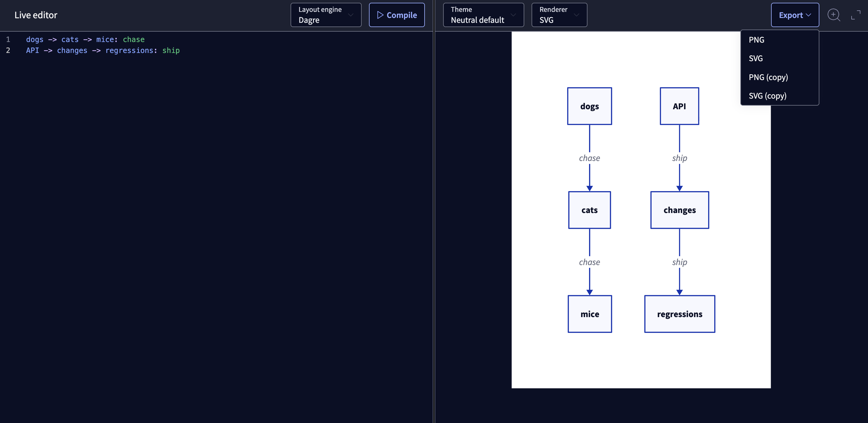Choose SVG from the Export menu
The width and height of the screenshot is (868, 423).
(756, 58)
